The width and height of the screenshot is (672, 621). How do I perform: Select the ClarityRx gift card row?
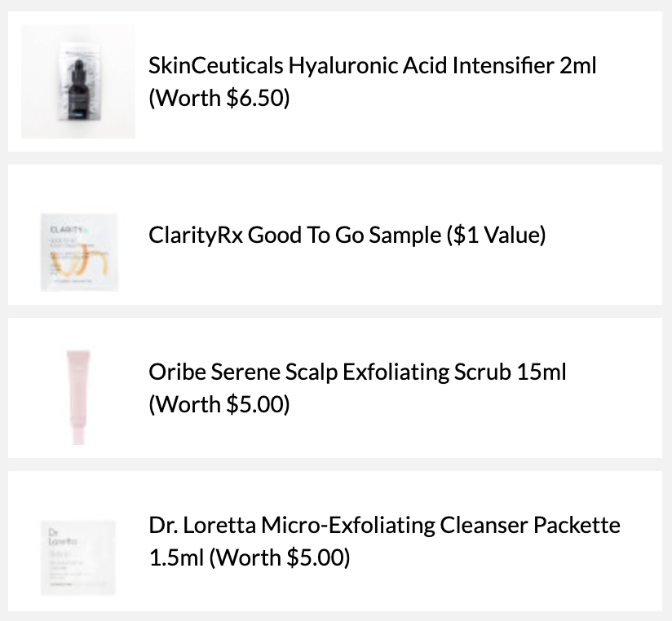coord(335,235)
